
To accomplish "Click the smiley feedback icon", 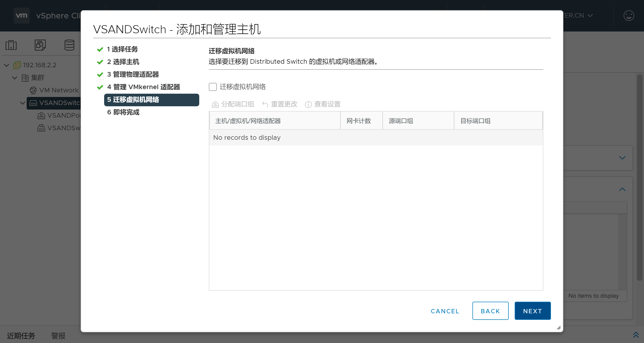I will [x=629, y=16].
